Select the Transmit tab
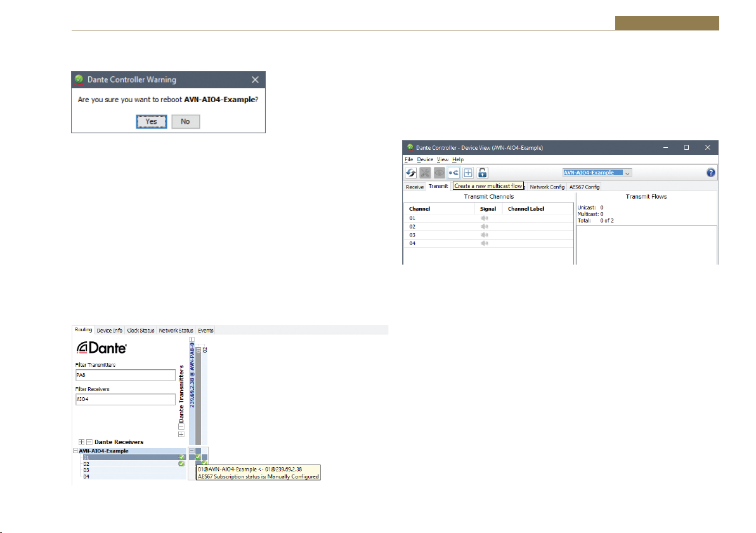The image size is (756, 533). pyautogui.click(x=438, y=186)
